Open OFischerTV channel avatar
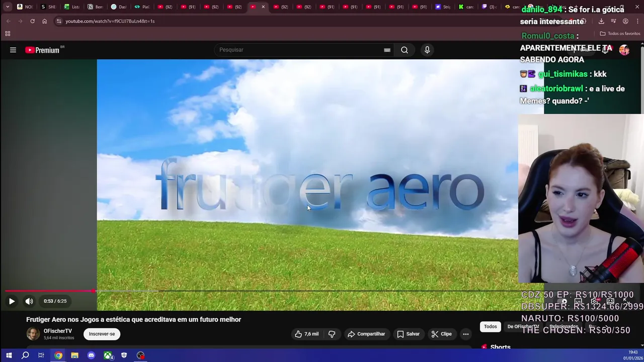Image resolution: width=644 pixels, height=362 pixels. coord(33,334)
